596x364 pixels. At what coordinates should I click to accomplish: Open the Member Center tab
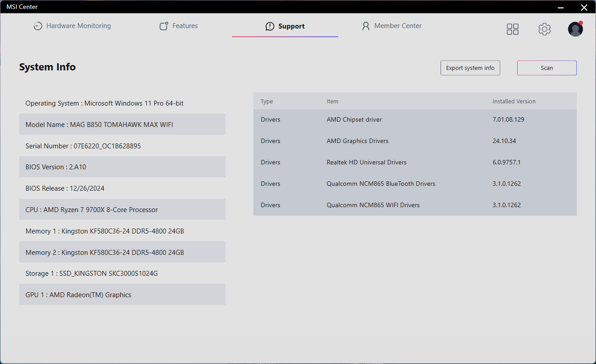point(398,26)
